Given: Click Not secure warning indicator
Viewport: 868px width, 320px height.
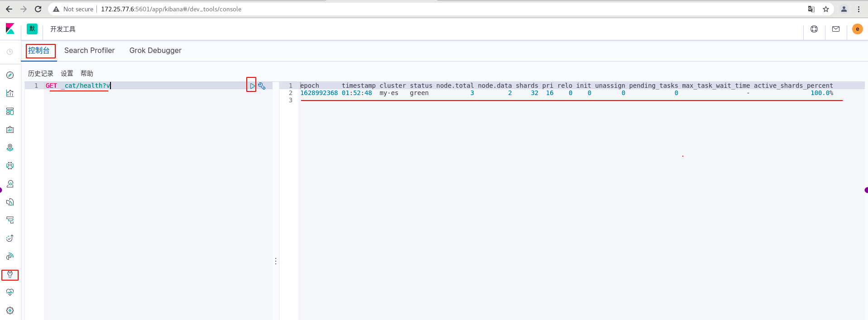Looking at the screenshot, I should 73,9.
